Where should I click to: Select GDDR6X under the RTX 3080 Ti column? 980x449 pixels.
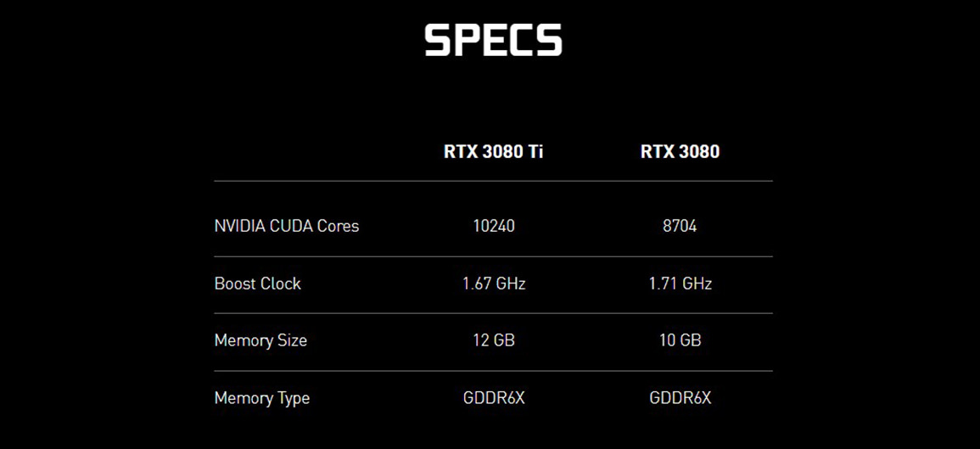pos(494,398)
